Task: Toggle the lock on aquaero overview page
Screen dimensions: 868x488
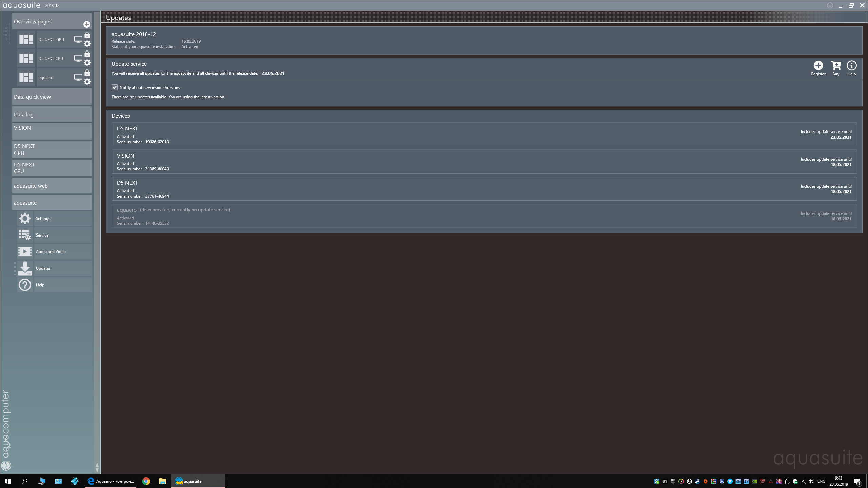Action: coord(87,73)
